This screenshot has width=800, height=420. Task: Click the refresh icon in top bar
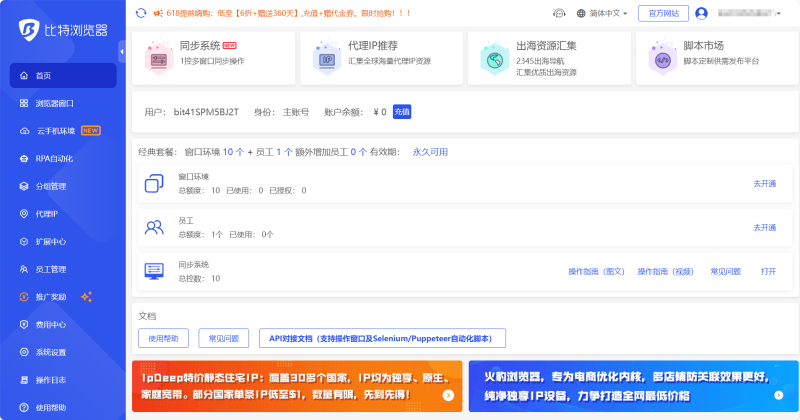coord(141,13)
